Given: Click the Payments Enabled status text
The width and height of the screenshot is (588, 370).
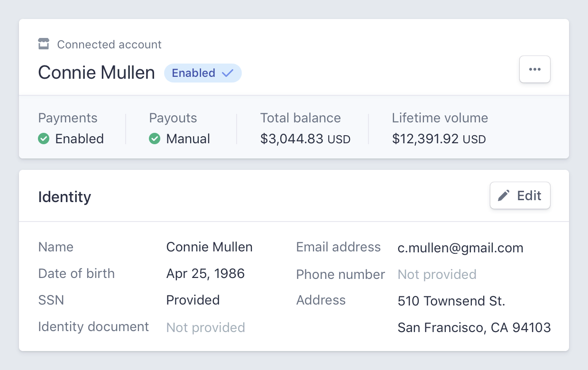Looking at the screenshot, I should tap(79, 139).
